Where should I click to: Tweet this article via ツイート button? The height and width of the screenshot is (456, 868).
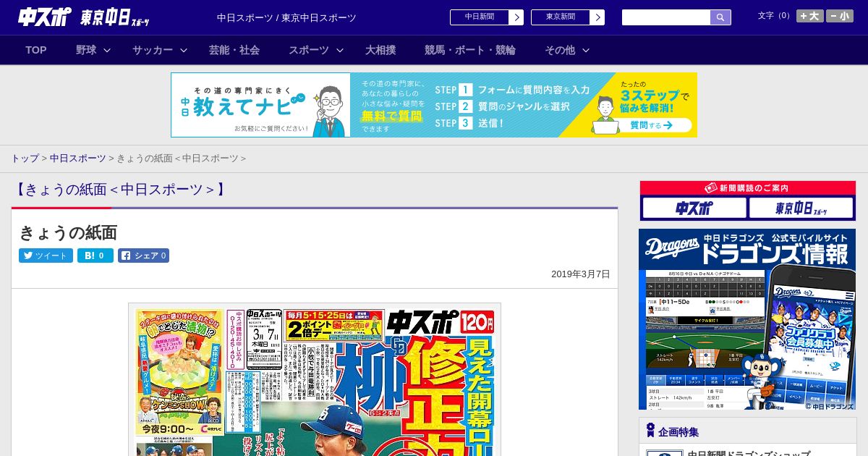click(x=46, y=256)
